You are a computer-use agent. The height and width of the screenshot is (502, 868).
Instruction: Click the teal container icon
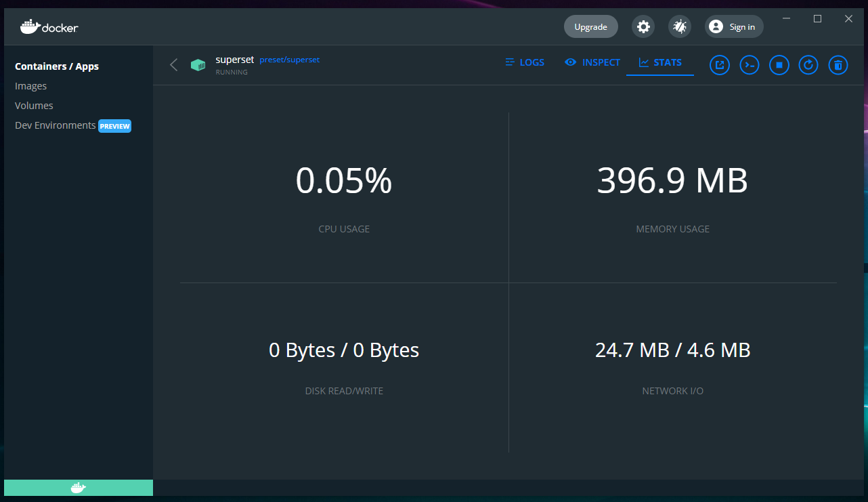198,65
